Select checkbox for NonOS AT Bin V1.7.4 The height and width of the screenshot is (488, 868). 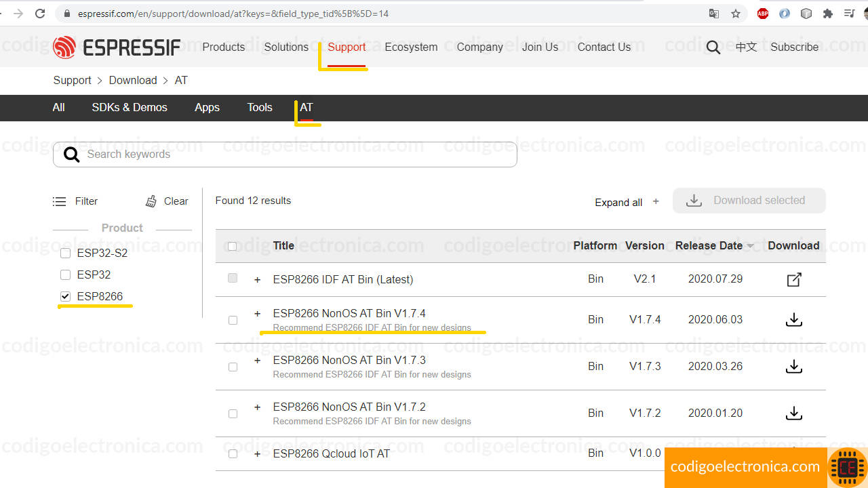(233, 320)
